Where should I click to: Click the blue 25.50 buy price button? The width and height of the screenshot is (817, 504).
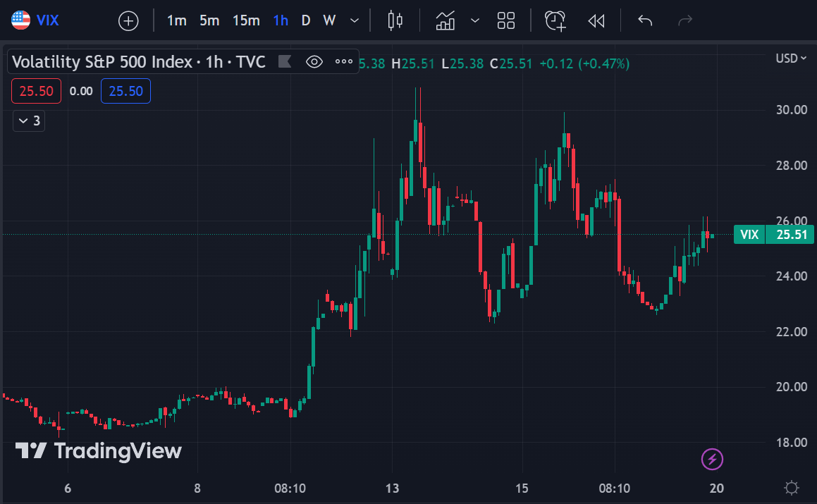pos(125,91)
